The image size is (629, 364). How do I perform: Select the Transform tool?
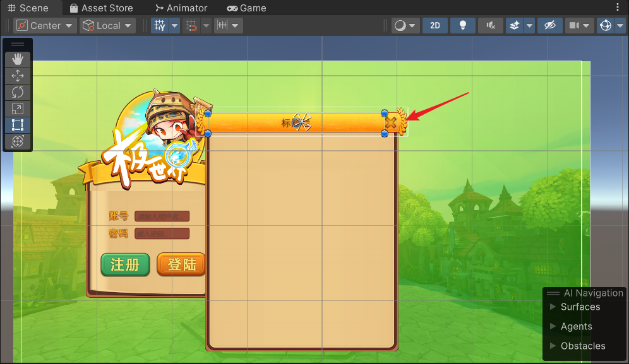click(x=18, y=141)
